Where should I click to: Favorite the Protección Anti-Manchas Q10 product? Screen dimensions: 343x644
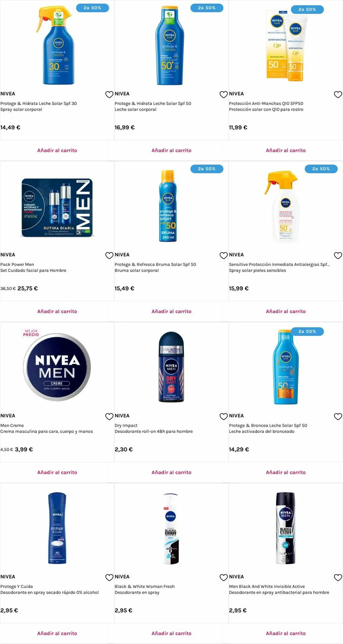click(x=338, y=95)
